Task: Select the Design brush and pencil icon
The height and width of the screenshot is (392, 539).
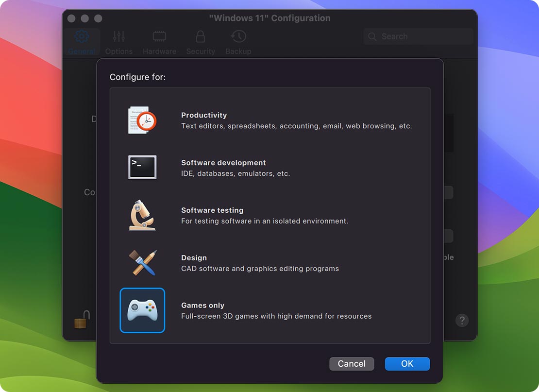Action: [142, 263]
